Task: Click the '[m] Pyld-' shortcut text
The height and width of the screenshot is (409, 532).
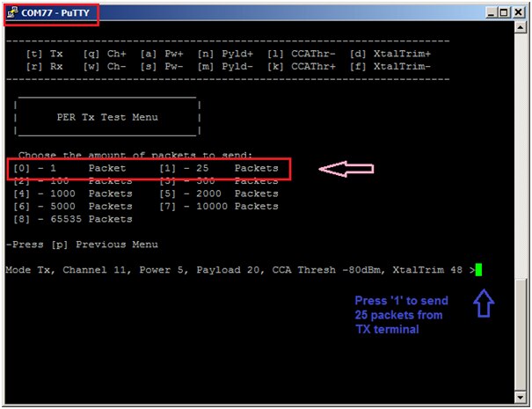Action: click(225, 67)
